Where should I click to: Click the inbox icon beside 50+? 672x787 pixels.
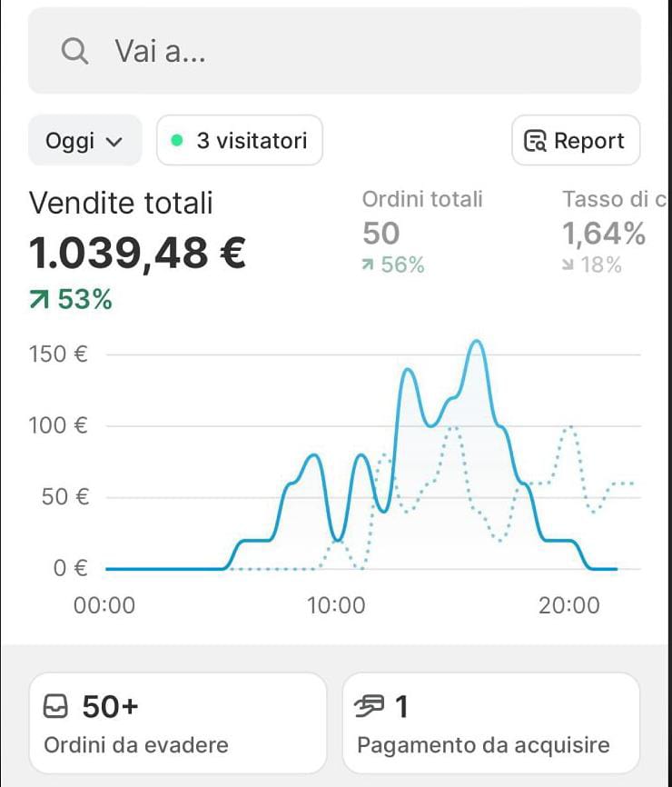pos(56,706)
